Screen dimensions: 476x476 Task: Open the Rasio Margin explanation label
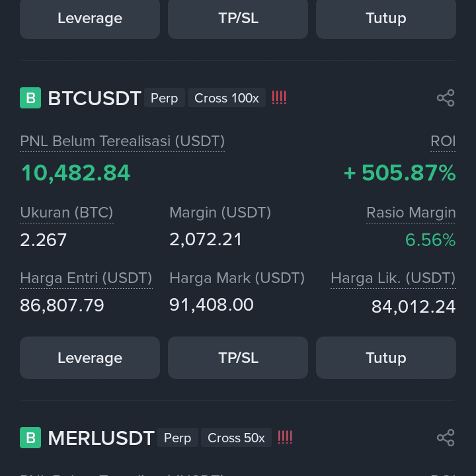(411, 212)
